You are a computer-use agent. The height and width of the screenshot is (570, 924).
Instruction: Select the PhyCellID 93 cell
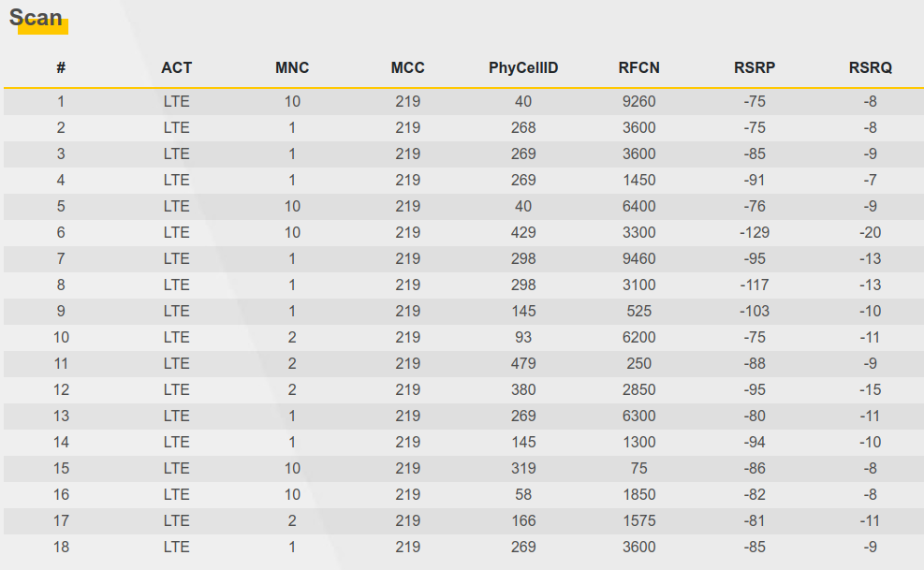coord(523,337)
